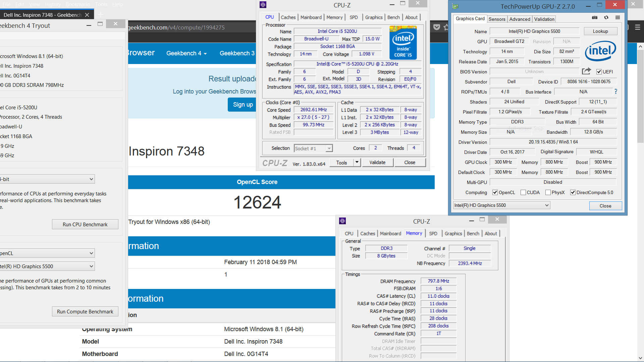The height and width of the screenshot is (362, 644).
Task: Click the Sign up button on Geekbench
Action: (x=243, y=105)
